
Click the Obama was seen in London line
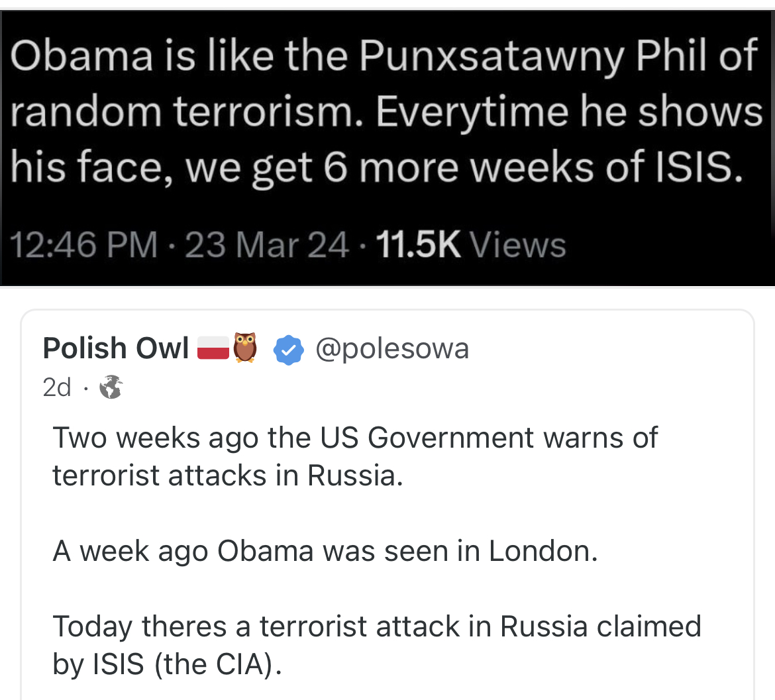(x=325, y=551)
